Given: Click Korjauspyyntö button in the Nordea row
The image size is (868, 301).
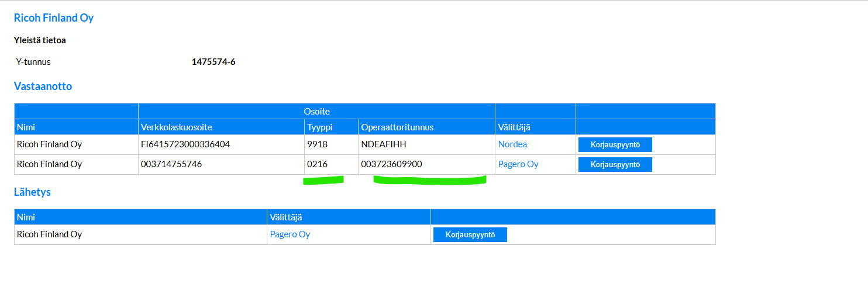Looking at the screenshot, I should click(x=615, y=144).
